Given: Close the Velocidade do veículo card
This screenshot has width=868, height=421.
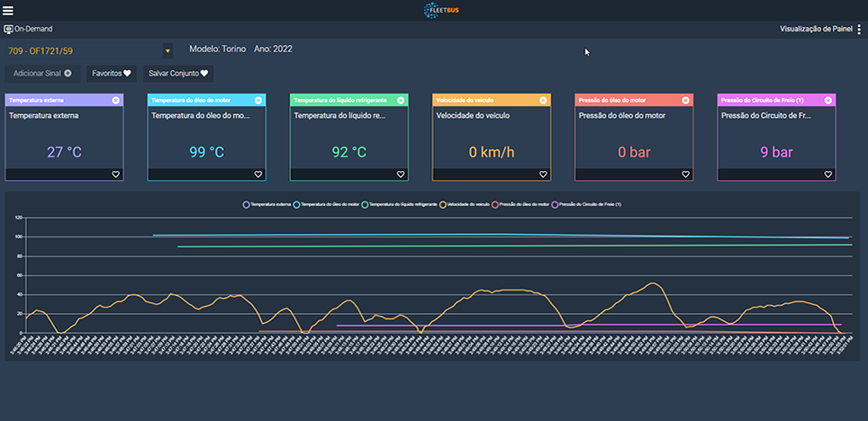Looking at the screenshot, I should pyautogui.click(x=544, y=100).
